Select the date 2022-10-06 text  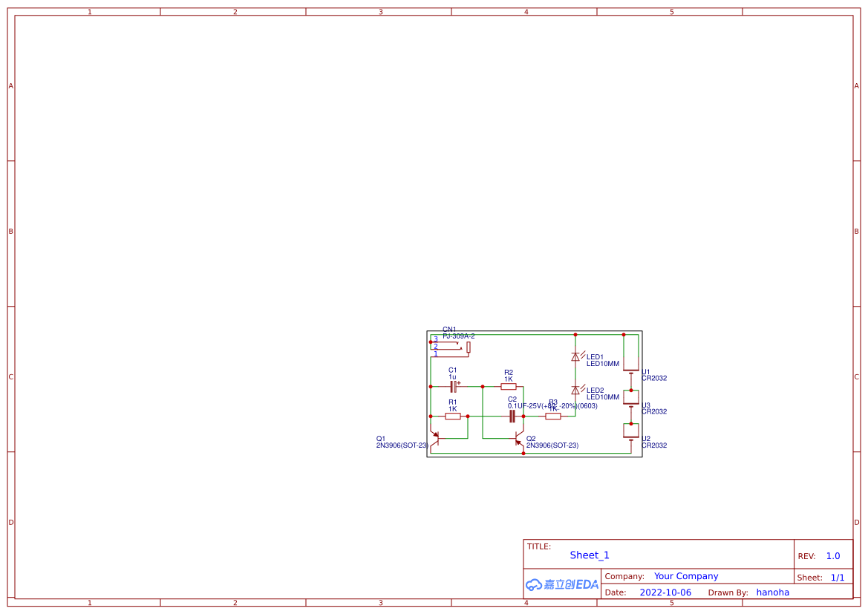(x=666, y=592)
